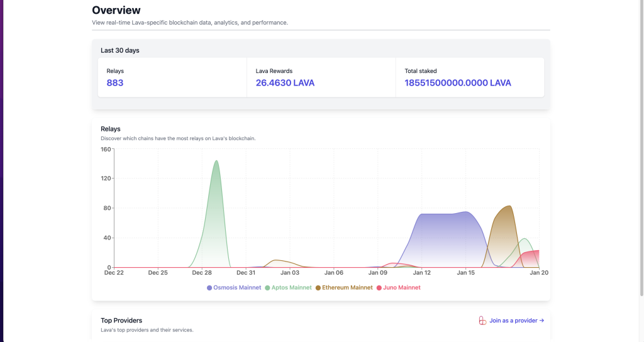Image resolution: width=644 pixels, height=342 pixels.
Task: Click the page's vertical scrollbar
Action: [641, 126]
